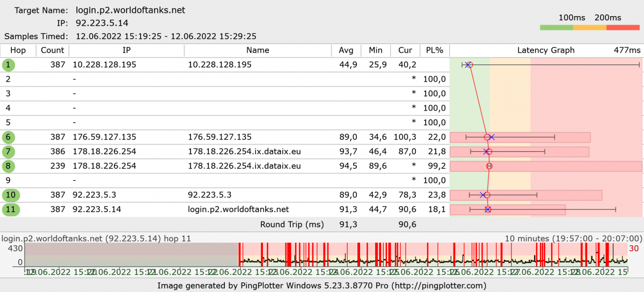Click the green hop 1 circle
Viewport: 644px width, 292px height.
8,65
